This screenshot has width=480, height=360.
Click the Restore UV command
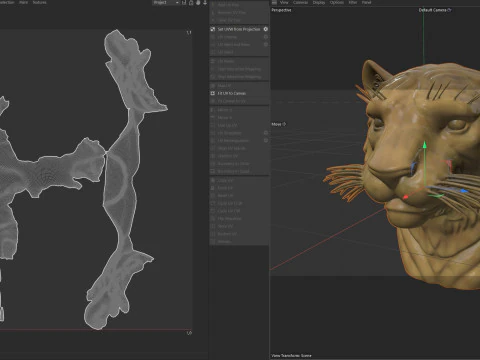(239, 234)
